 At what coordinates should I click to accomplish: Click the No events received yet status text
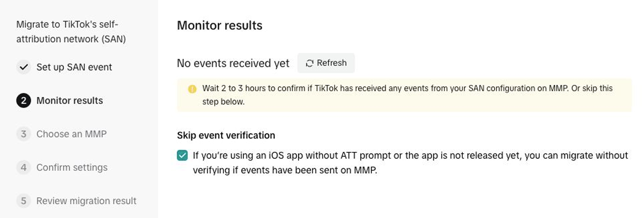[233, 63]
